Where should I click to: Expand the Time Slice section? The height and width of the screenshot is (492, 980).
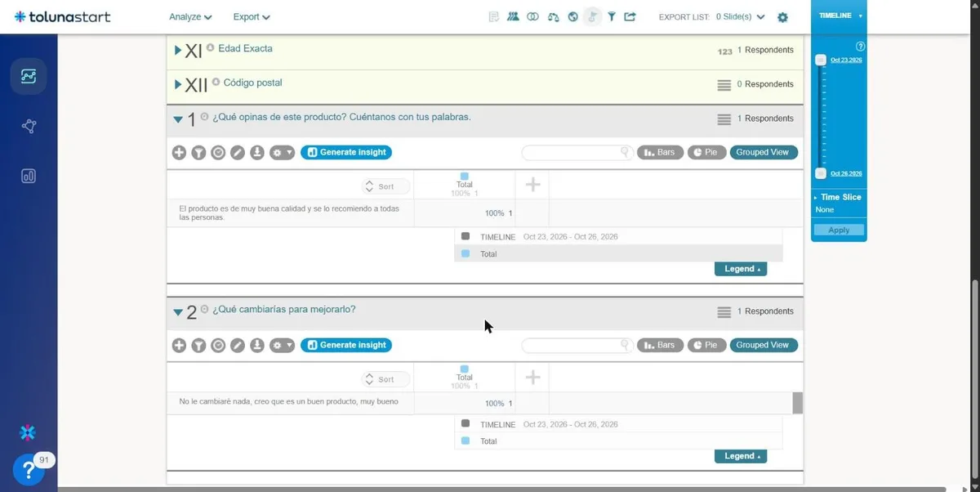coord(839,197)
